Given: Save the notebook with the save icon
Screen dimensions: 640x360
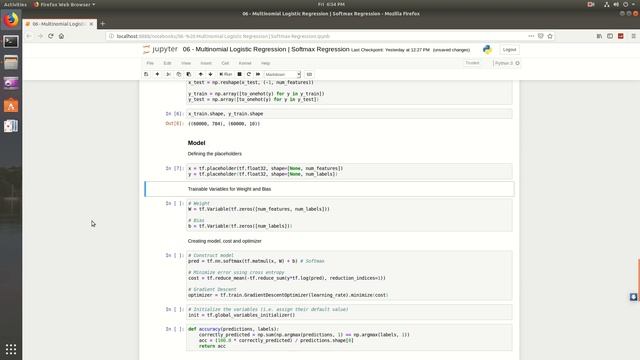Looking at the screenshot, I should point(146,74).
